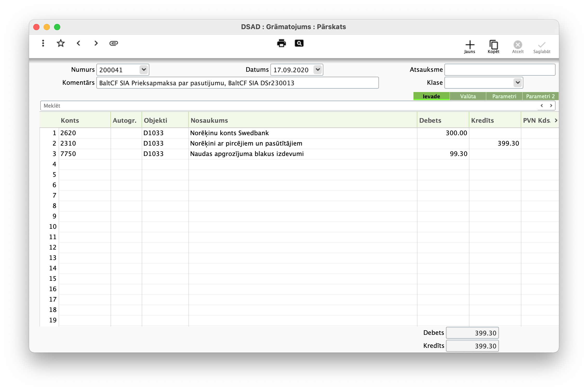Open the attachments paperclip icon
Image resolution: width=588 pixels, height=391 pixels.
click(113, 43)
